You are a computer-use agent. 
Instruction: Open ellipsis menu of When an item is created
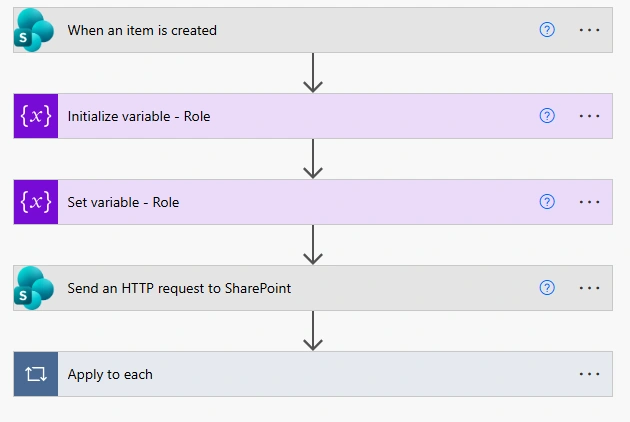589,30
